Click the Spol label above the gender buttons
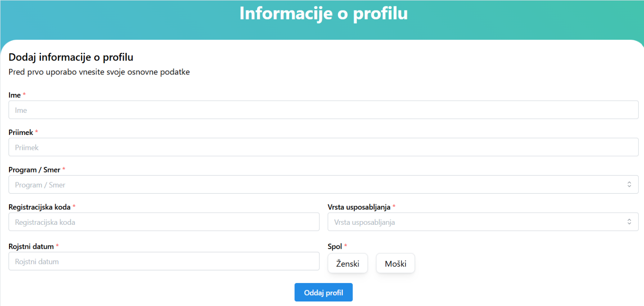Viewport: 644px width, 306px height. pyautogui.click(x=335, y=246)
